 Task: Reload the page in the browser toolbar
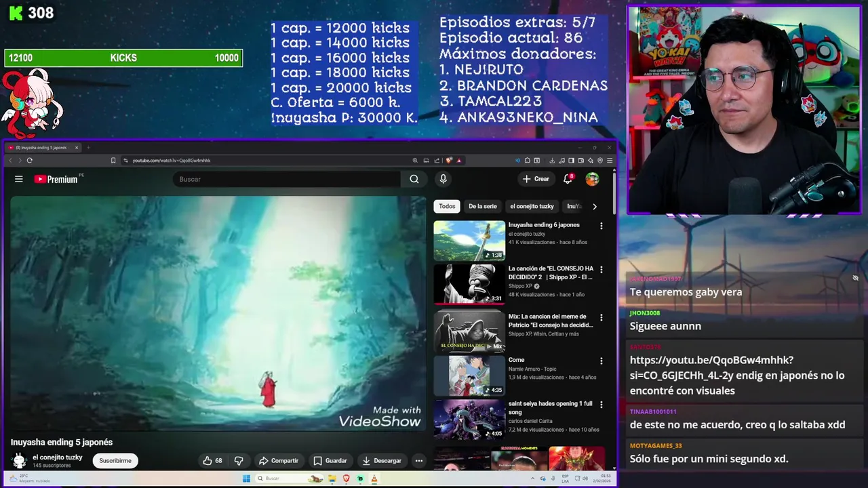(30, 161)
